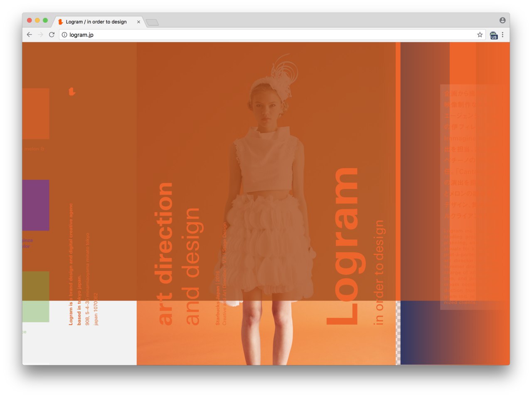Open the Chrome three-dot menu

point(502,35)
